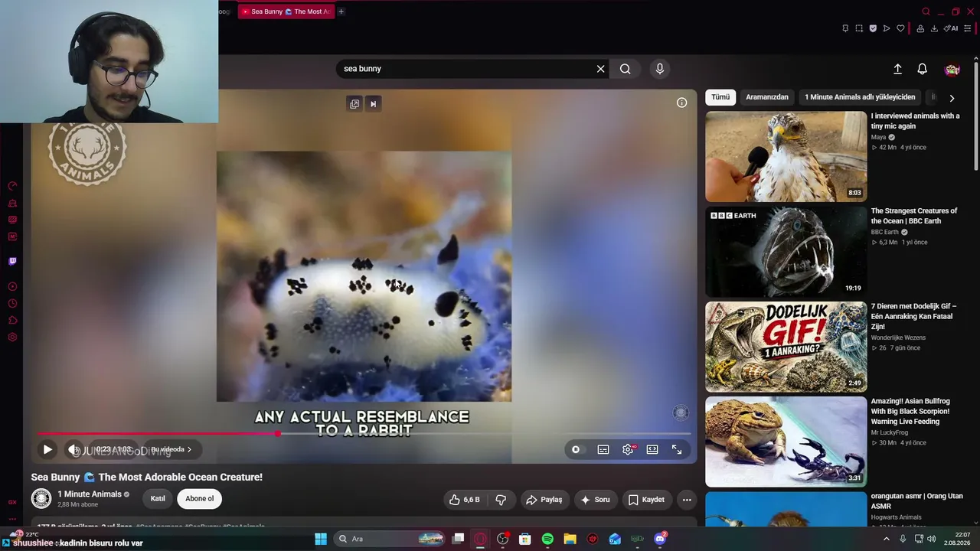Select the Aramanızdan filter chip
The height and width of the screenshot is (551, 980).
point(767,97)
